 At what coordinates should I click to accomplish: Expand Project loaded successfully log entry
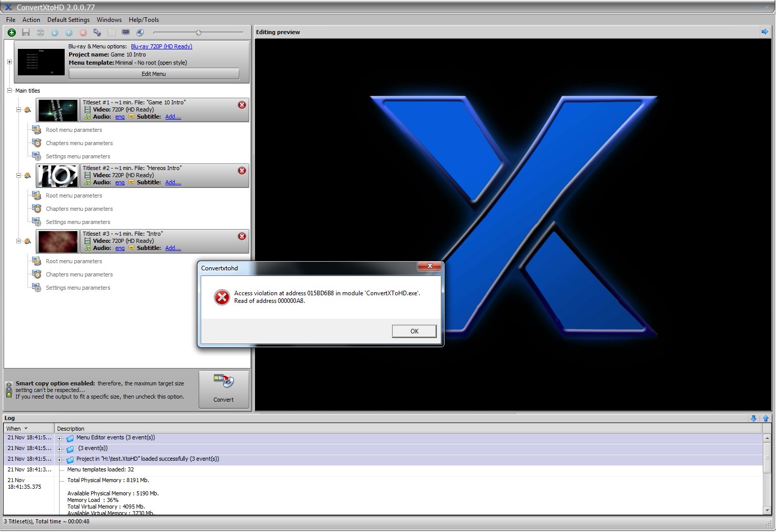pos(60,459)
